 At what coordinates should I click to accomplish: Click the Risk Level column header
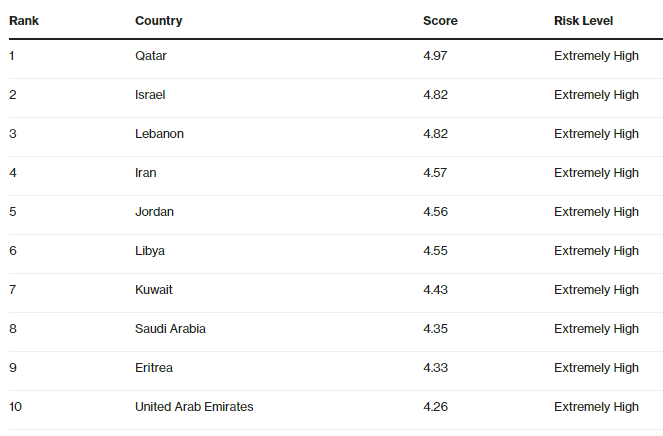tap(584, 21)
